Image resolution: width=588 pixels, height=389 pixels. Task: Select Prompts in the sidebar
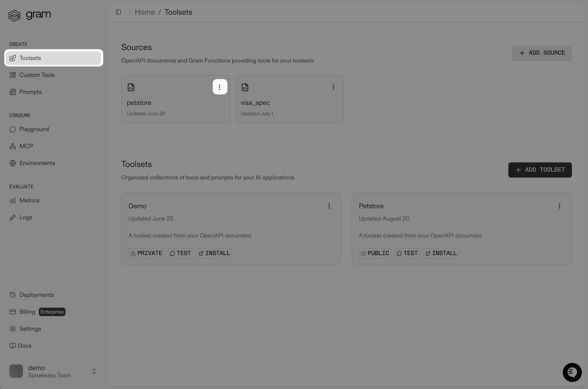point(30,92)
